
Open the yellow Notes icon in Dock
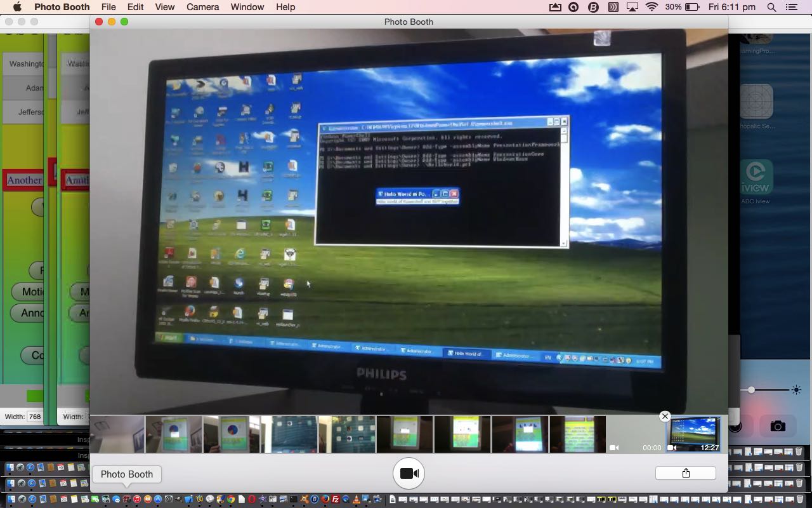(74, 499)
